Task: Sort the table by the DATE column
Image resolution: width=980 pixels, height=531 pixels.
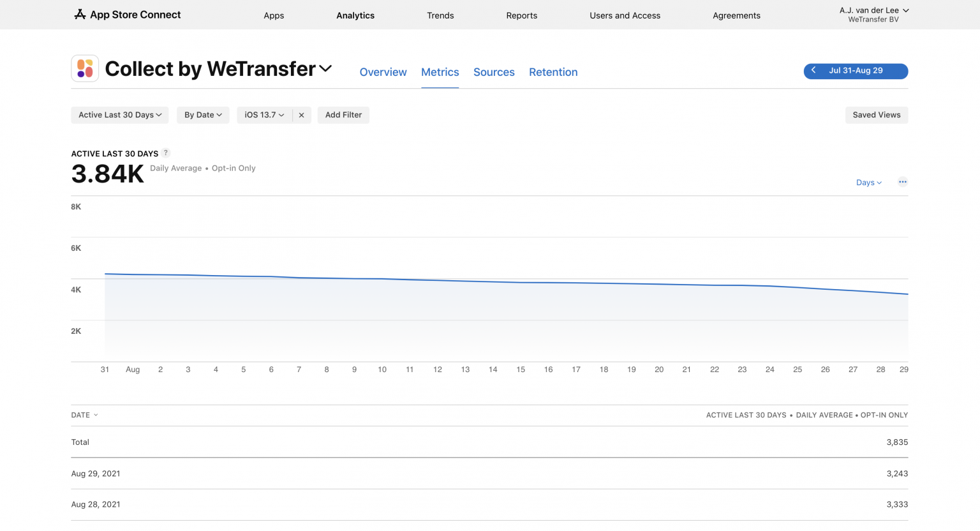Action: [84, 415]
